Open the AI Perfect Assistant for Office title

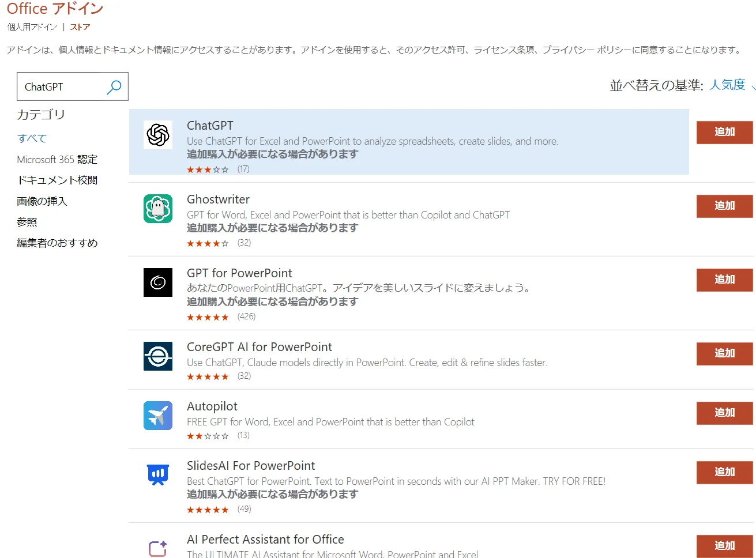(x=265, y=540)
